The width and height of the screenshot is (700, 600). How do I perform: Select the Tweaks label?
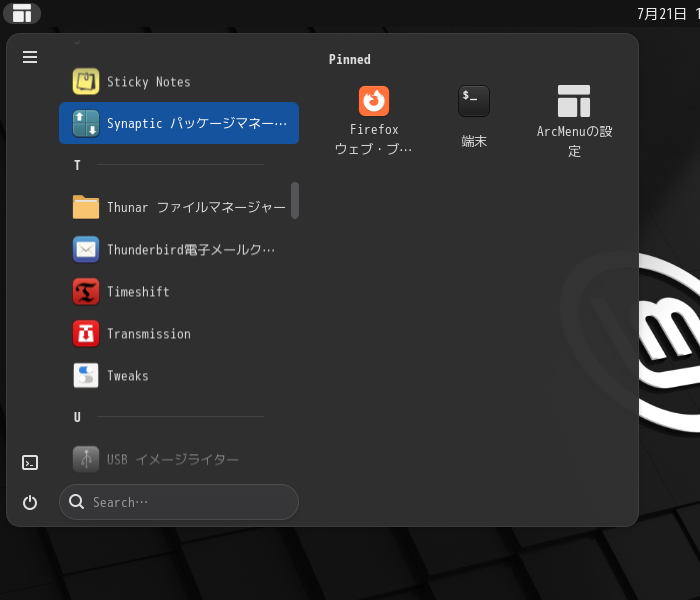tap(128, 375)
